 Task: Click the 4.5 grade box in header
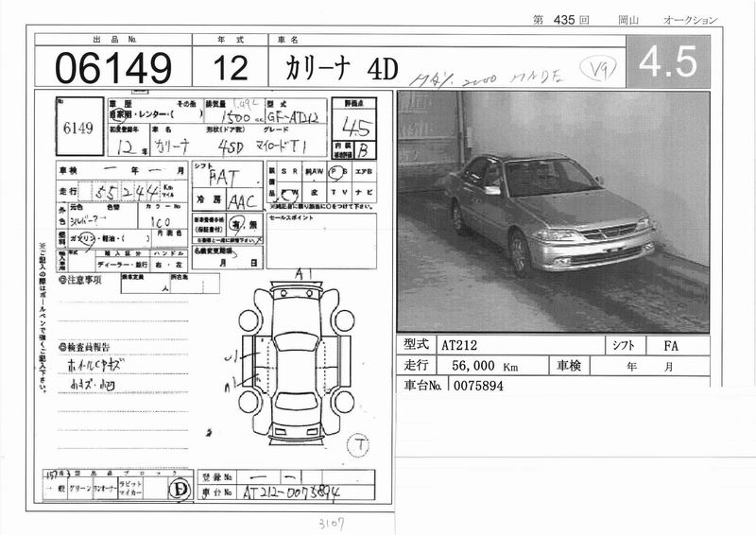tap(667, 62)
